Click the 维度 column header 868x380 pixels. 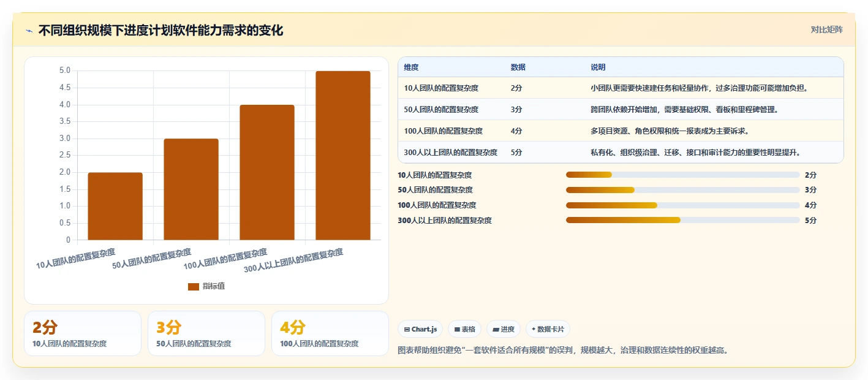click(x=411, y=67)
